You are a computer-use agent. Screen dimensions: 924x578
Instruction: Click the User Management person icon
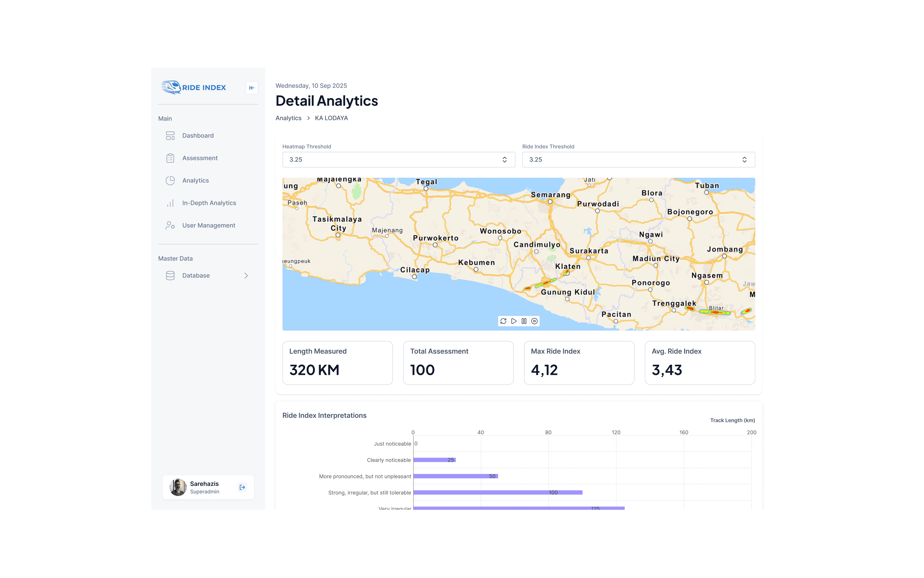pyautogui.click(x=170, y=225)
